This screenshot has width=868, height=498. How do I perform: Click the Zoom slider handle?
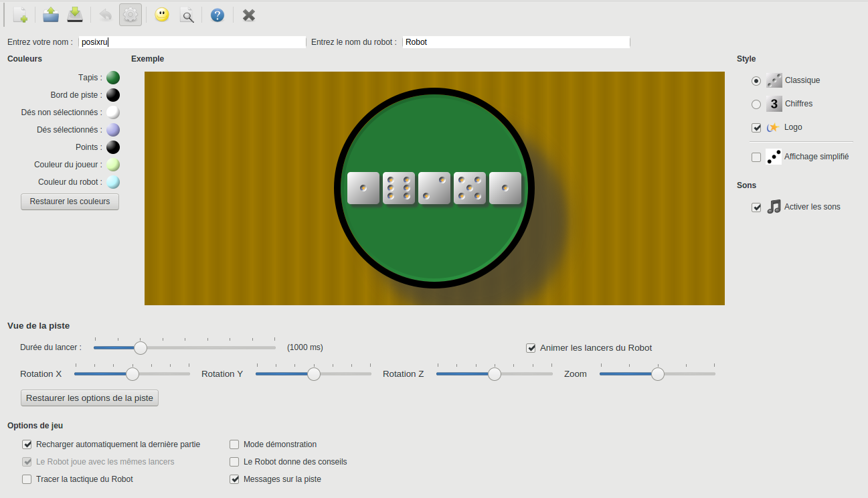click(658, 373)
